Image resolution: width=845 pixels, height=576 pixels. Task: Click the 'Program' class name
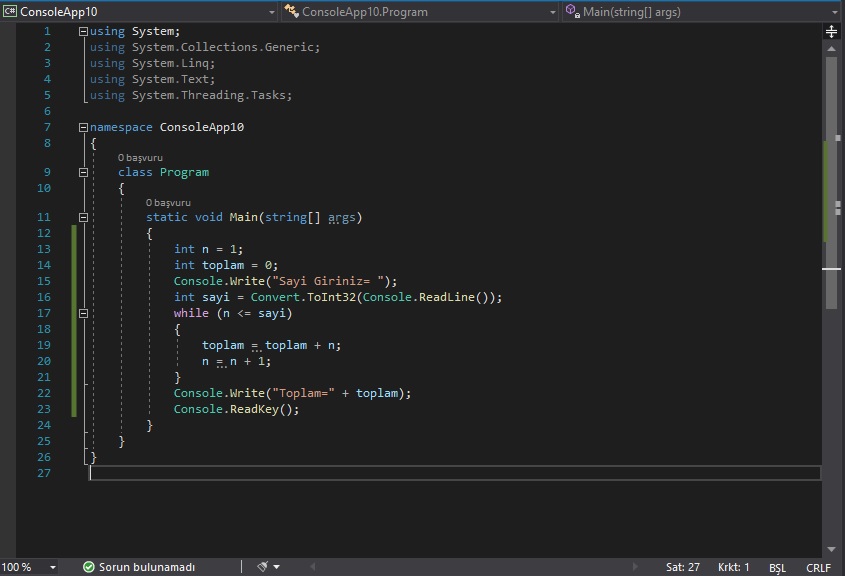coord(184,172)
